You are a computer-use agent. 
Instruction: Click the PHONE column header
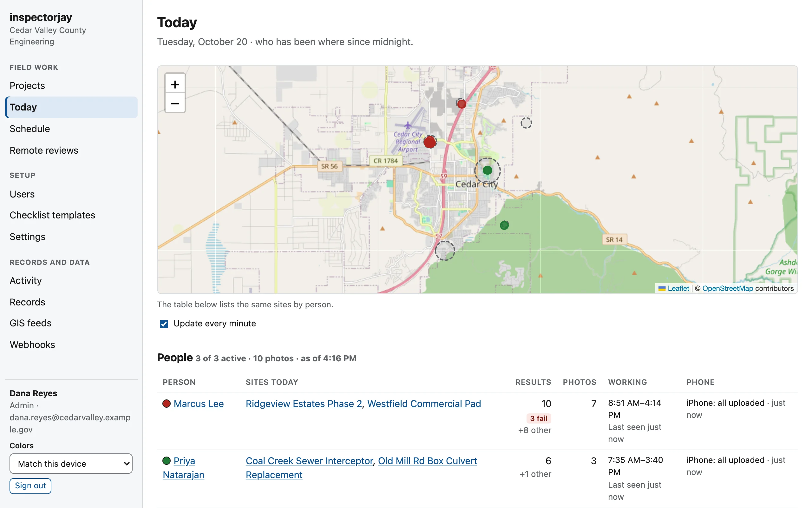coord(700,382)
